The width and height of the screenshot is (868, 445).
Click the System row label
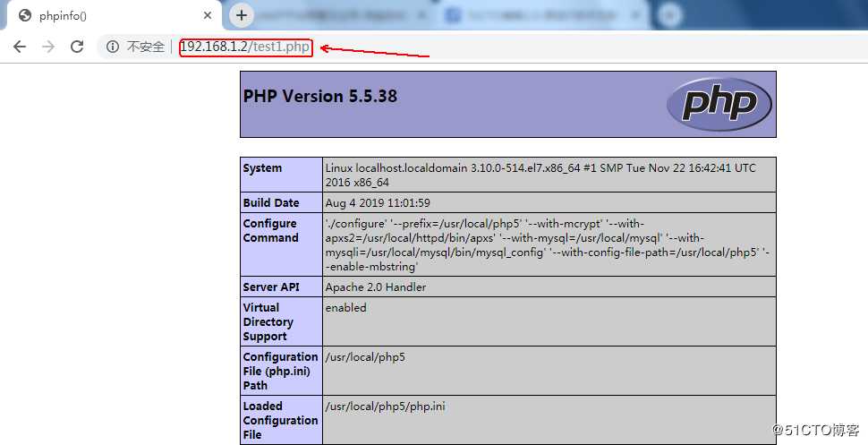tap(262, 168)
